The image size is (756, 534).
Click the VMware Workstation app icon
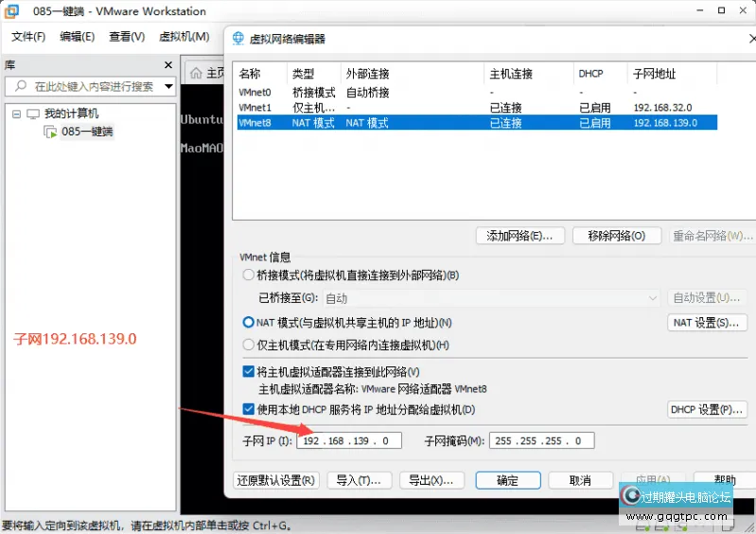click(11, 11)
